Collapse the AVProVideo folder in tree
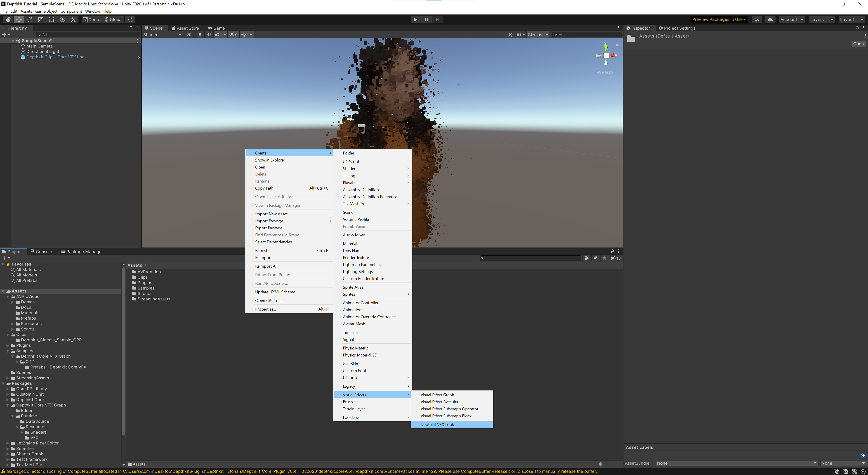The image size is (868, 475). pos(8,297)
